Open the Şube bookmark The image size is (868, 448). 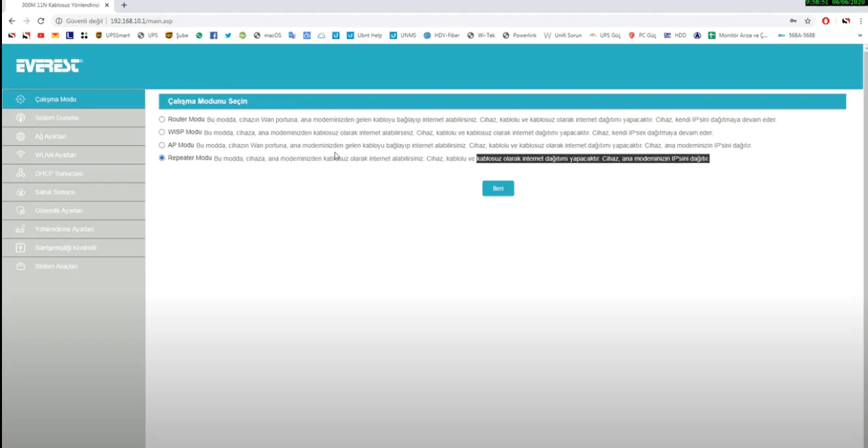177,36
